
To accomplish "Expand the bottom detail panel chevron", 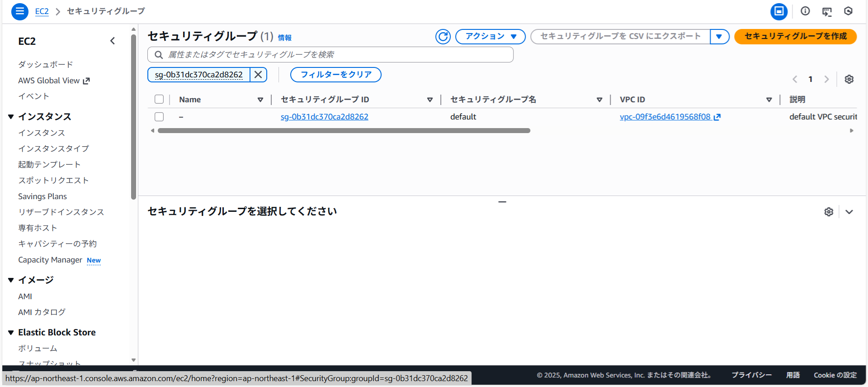I will [x=849, y=212].
